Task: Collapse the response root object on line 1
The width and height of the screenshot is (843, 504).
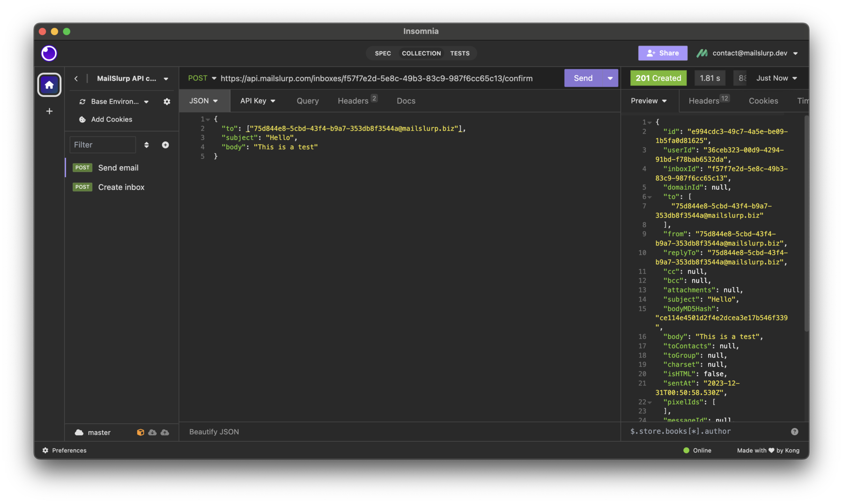Action: [650, 122]
